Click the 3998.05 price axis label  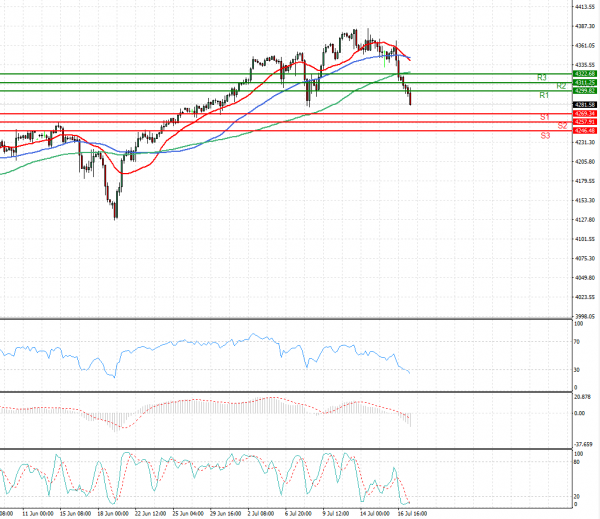tap(585, 317)
